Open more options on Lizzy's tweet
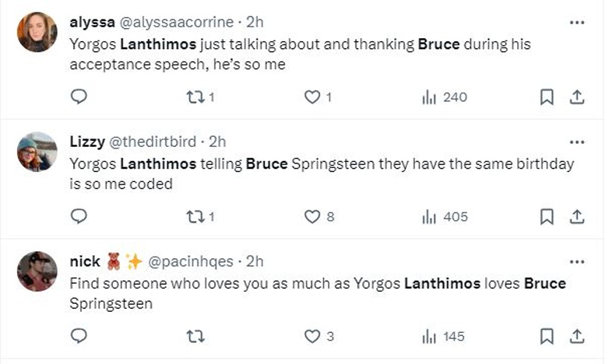The width and height of the screenshot is (609, 364). pyautogui.click(x=576, y=142)
